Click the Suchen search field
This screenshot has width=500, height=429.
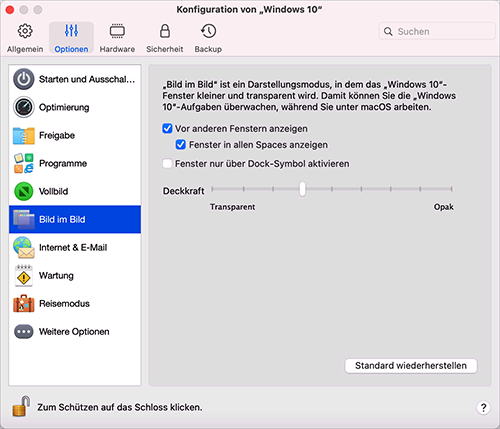[x=437, y=31]
